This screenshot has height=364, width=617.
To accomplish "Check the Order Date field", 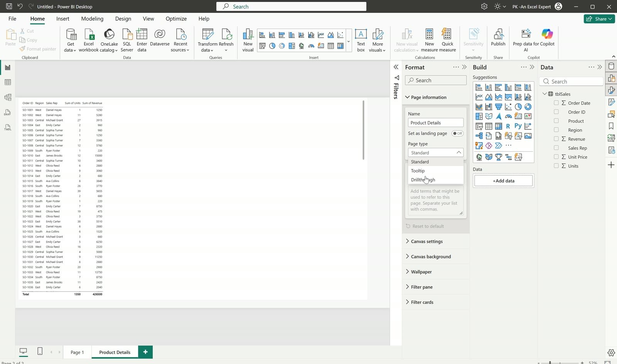I will (556, 103).
